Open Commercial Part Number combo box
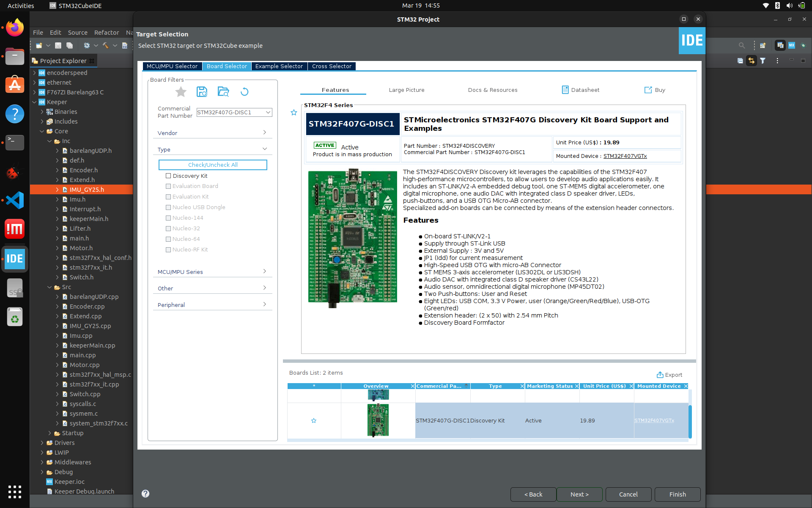The width and height of the screenshot is (812, 508). (234, 112)
